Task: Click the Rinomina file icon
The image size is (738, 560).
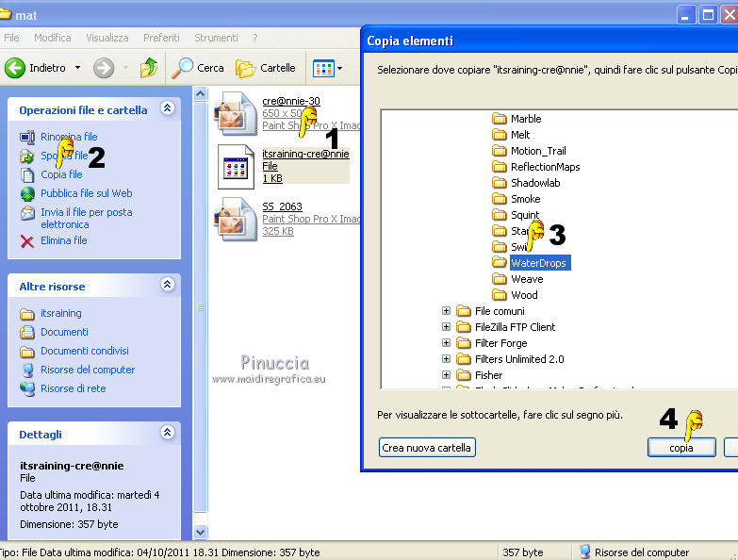Action: coord(27,137)
